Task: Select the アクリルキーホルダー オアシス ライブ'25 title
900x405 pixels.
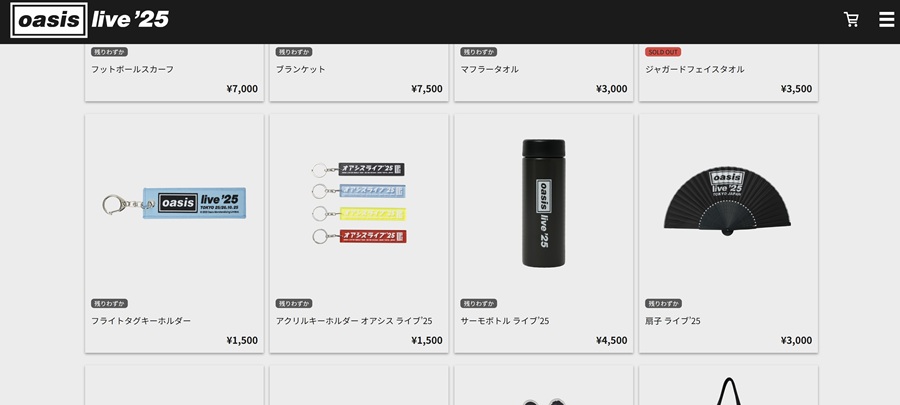Action: tap(354, 321)
